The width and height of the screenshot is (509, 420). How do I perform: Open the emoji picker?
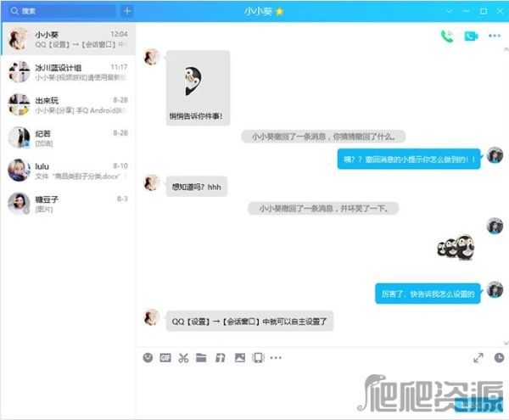148,358
